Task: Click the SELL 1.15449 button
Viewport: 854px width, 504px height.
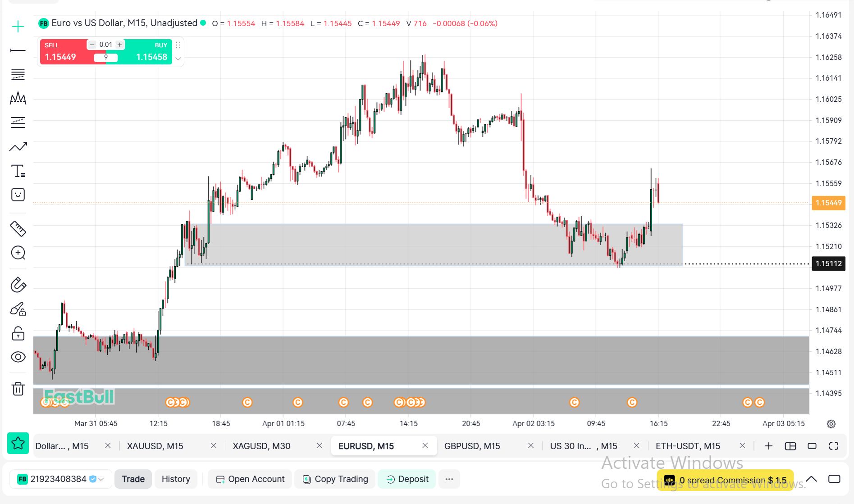Action: pos(63,52)
